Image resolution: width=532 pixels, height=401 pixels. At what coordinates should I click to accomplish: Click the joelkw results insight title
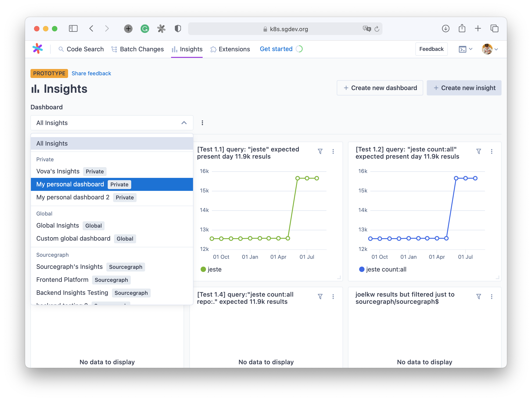(x=405, y=298)
